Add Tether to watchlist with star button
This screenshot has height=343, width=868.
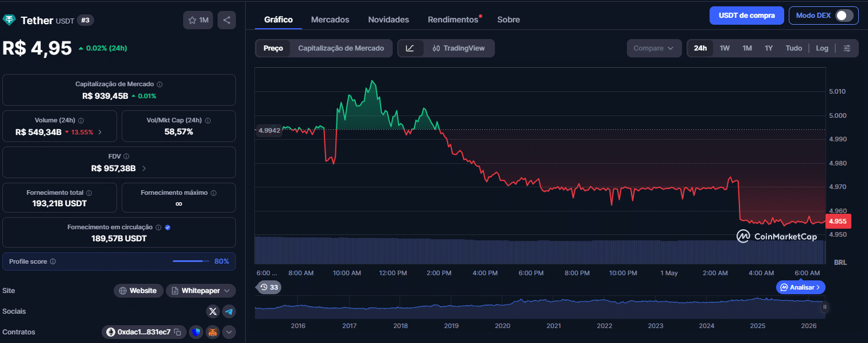pyautogui.click(x=198, y=20)
